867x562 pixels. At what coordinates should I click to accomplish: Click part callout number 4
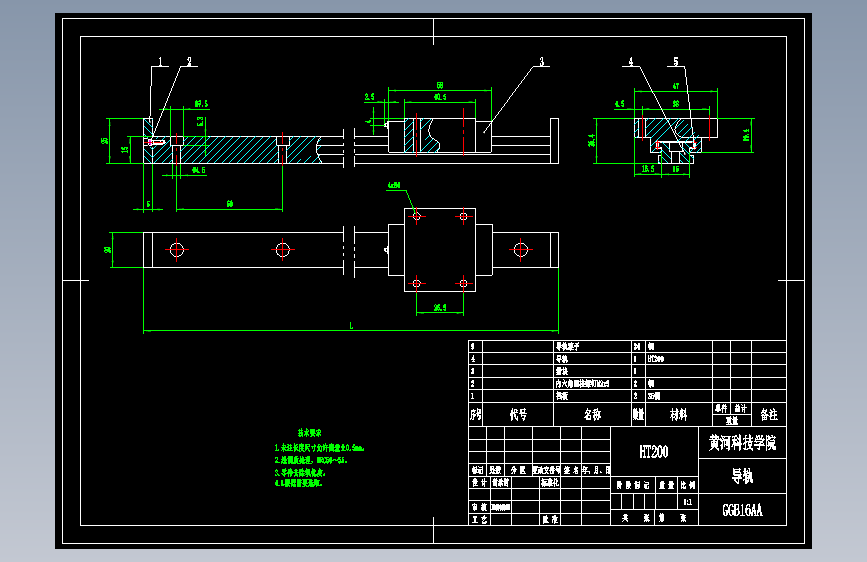click(x=631, y=61)
